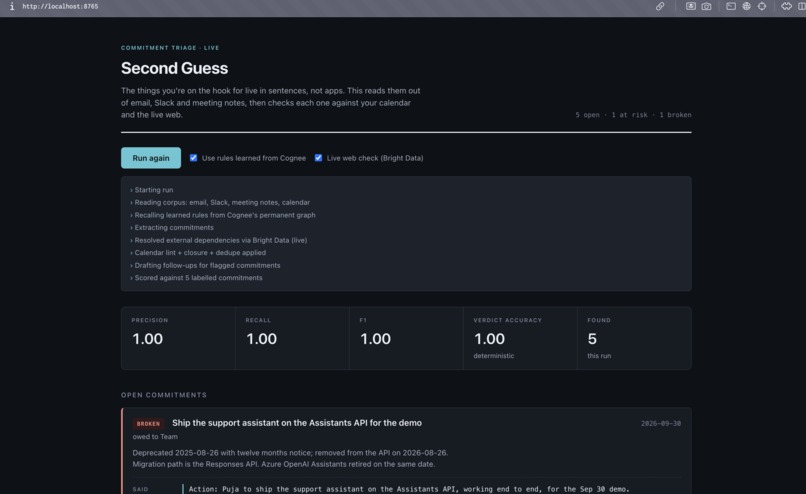Click the 'Action: Puja to ship the support' quote

[x=409, y=489]
